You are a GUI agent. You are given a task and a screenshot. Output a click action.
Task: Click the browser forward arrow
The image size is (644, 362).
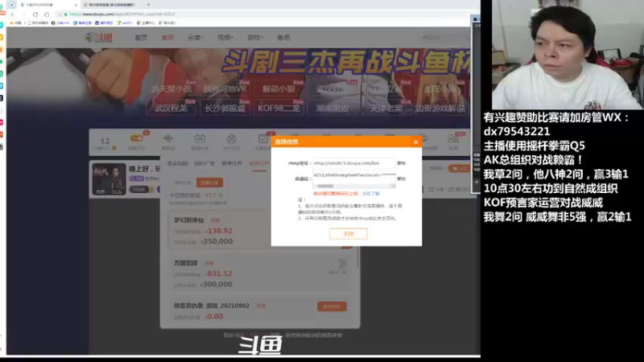pyautogui.click(x=24, y=14)
